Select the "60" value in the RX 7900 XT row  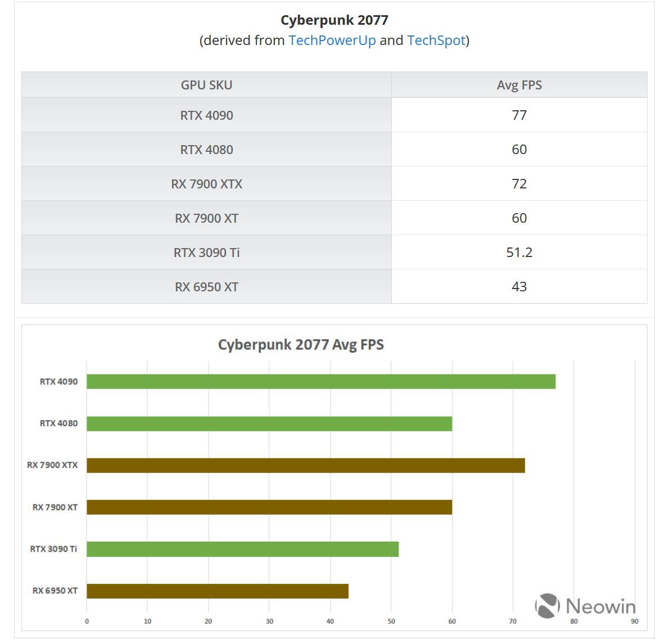(519, 218)
